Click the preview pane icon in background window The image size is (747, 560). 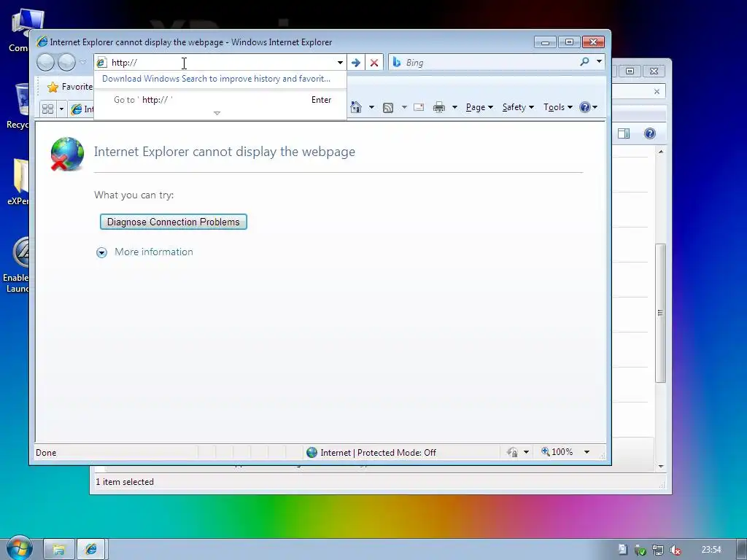coord(624,133)
